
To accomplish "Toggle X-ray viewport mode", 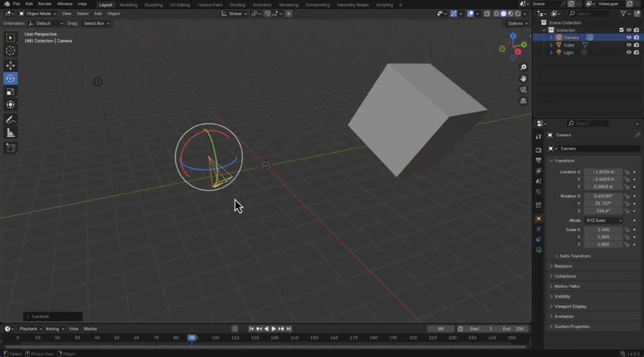I will pos(487,13).
